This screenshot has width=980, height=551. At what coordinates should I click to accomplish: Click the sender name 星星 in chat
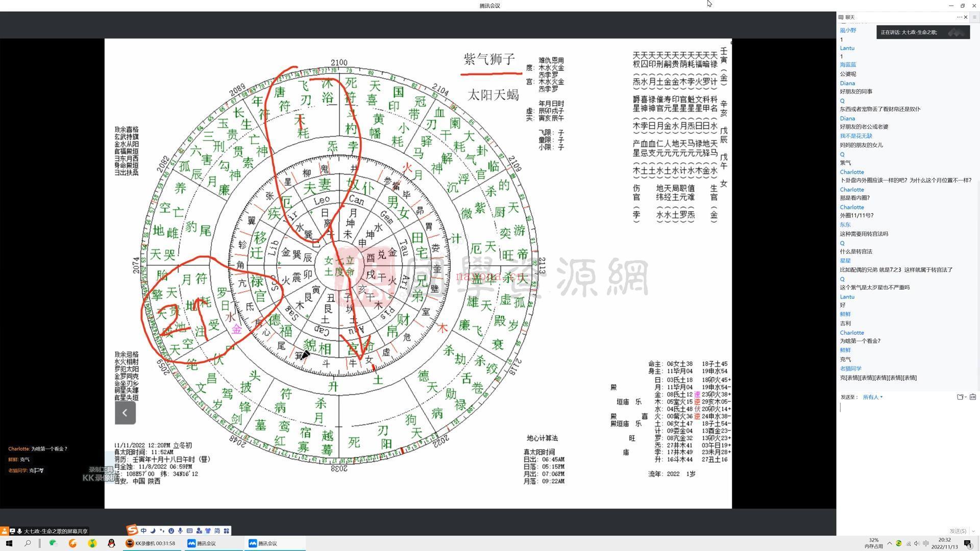(845, 261)
